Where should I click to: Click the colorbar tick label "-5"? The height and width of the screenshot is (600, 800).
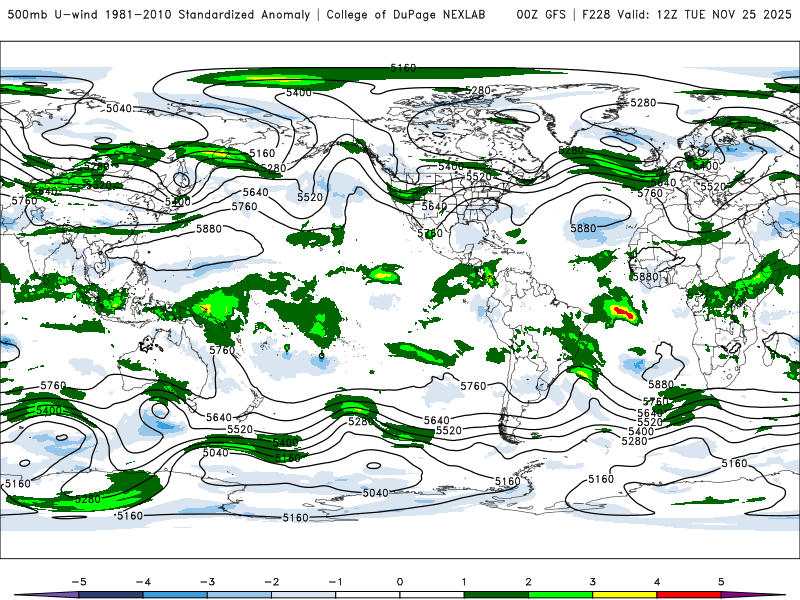79,582
